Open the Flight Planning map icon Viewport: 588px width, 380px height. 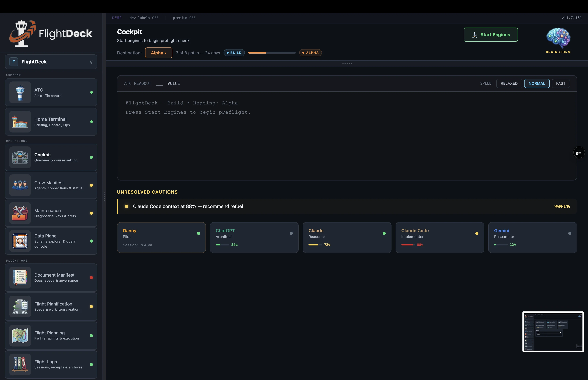20,335
